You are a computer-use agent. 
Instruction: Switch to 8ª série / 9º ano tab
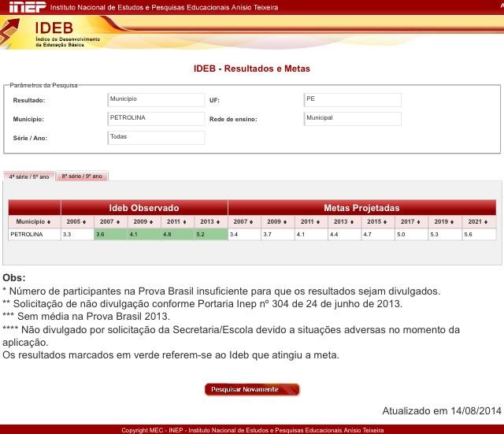click(82, 176)
